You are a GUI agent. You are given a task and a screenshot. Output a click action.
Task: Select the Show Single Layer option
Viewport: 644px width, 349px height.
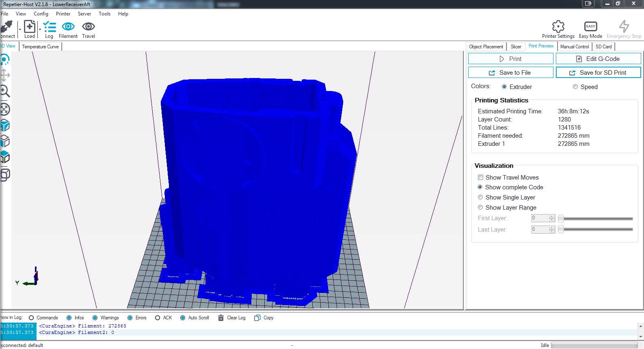(x=480, y=197)
